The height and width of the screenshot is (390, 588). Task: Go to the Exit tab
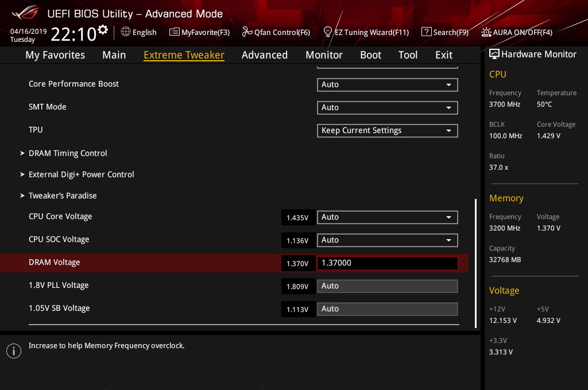444,55
